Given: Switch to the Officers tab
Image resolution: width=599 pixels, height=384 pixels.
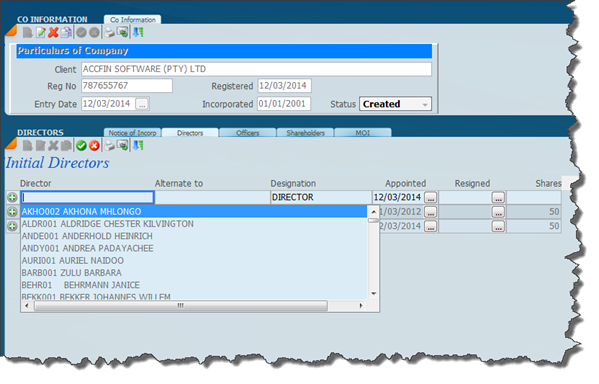Looking at the screenshot, I should pos(247,133).
